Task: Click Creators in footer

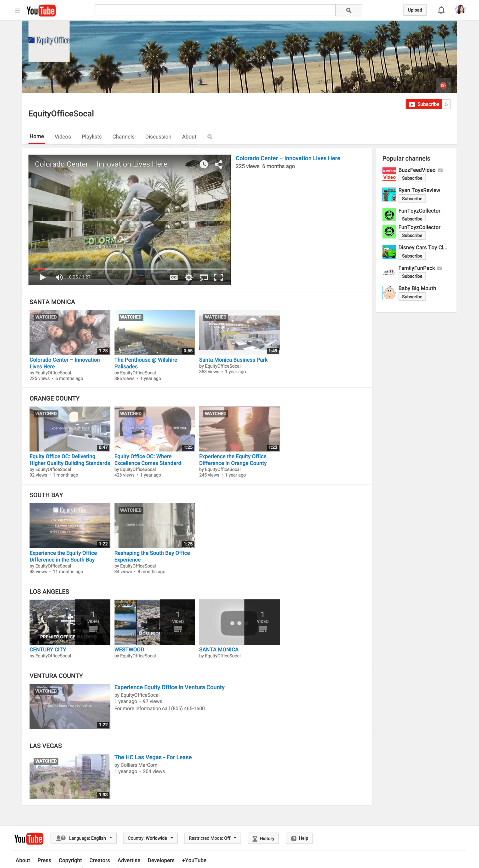Action: tap(99, 860)
